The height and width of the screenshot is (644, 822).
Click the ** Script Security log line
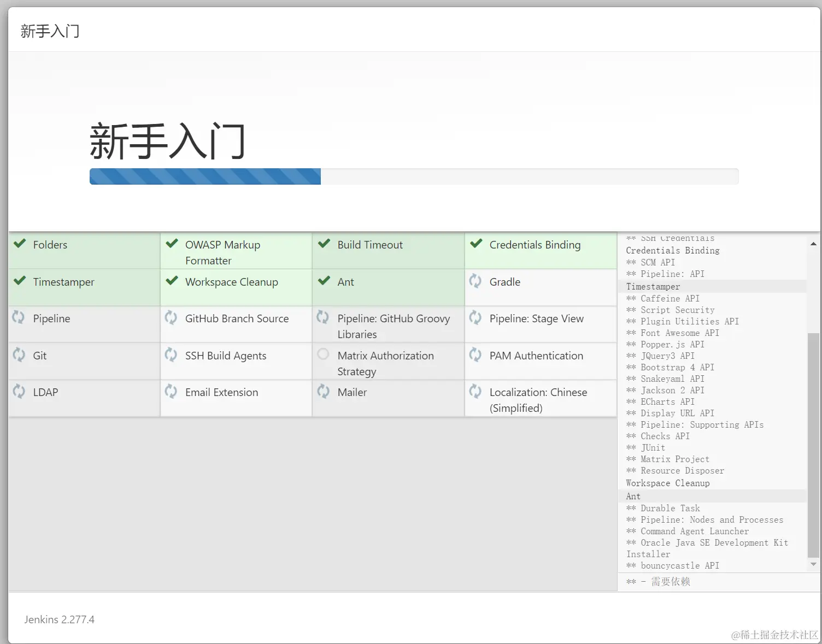pyautogui.click(x=670, y=310)
